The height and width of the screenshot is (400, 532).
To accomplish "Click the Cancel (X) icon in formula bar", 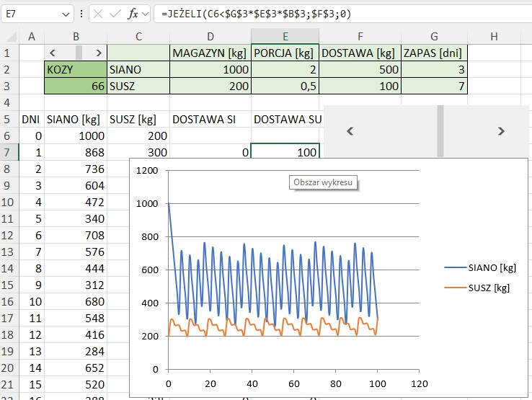I will coord(99,14).
